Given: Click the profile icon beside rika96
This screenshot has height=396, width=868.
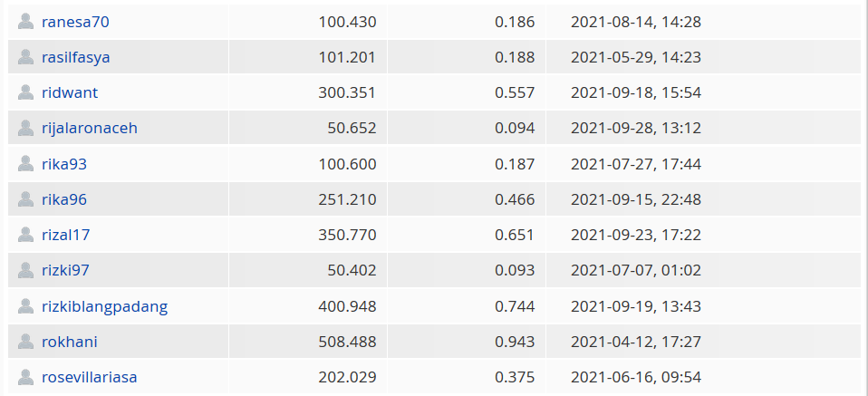Looking at the screenshot, I should pyautogui.click(x=25, y=199).
